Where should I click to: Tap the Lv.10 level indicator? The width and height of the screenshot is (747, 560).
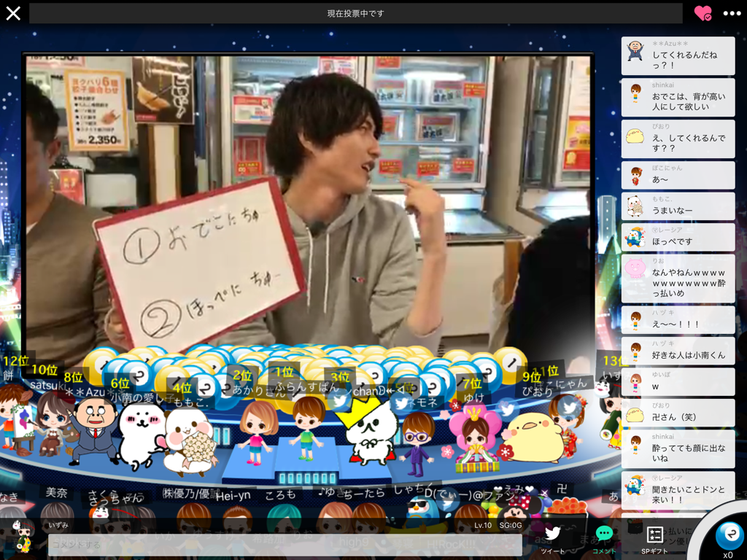483,525
